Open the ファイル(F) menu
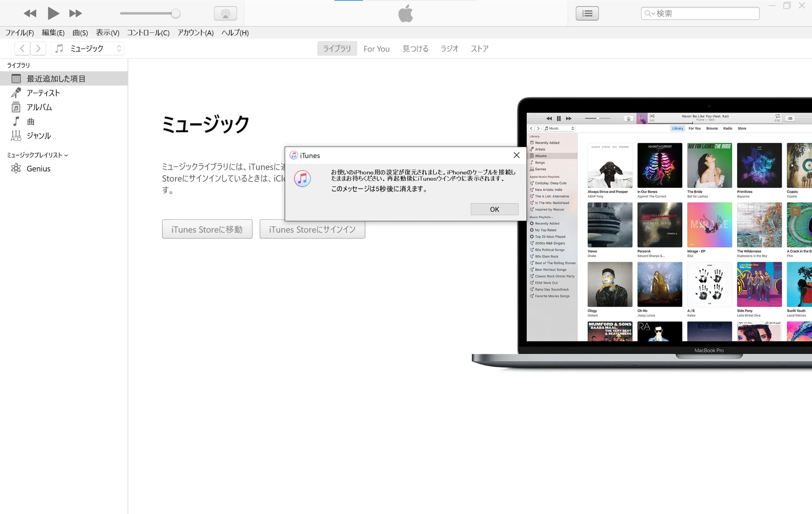Image resolution: width=812 pixels, height=514 pixels. (x=20, y=33)
